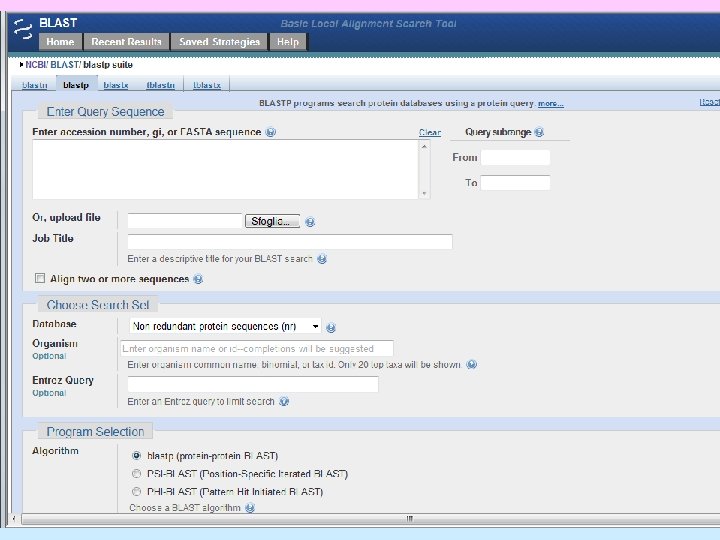Click the Entrez Query input field
Image resolution: width=720 pixels, height=540 pixels.
click(x=253, y=384)
